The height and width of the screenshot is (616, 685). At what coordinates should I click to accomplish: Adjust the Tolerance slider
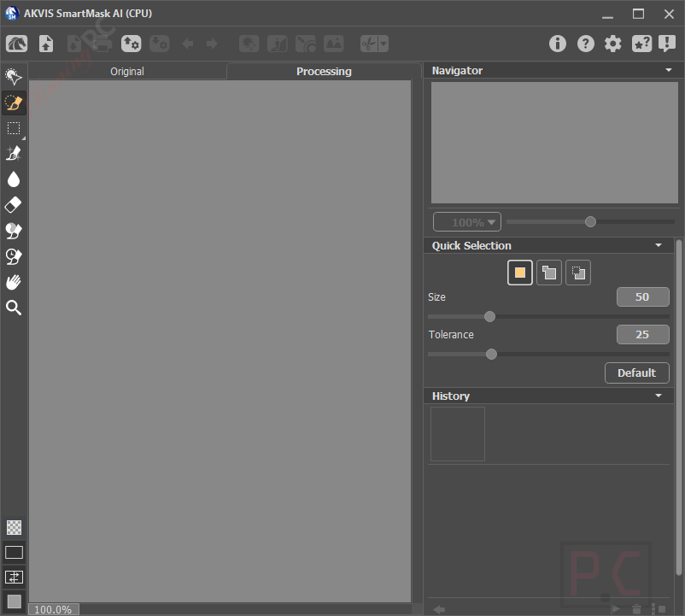point(491,354)
